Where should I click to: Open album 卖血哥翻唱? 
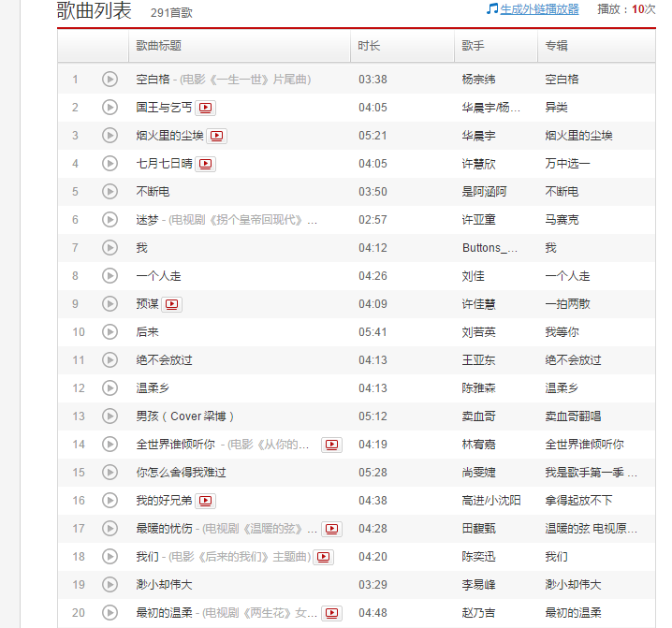pos(573,416)
